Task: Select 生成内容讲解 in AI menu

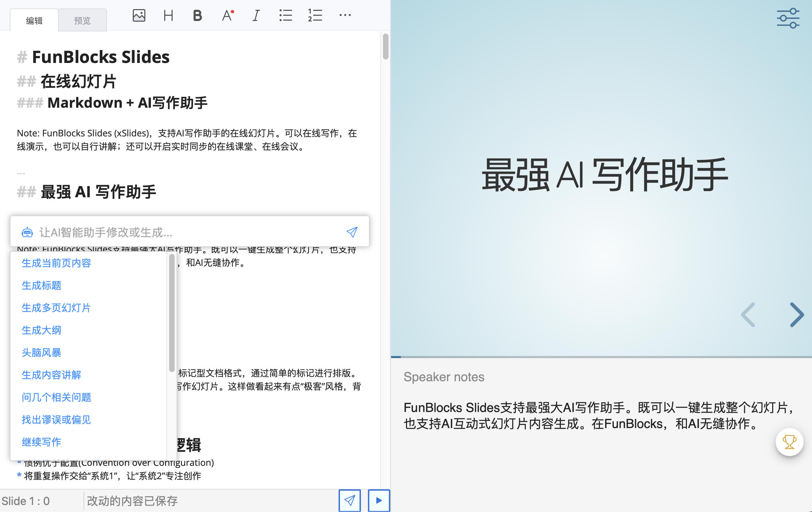Action: 51,375
